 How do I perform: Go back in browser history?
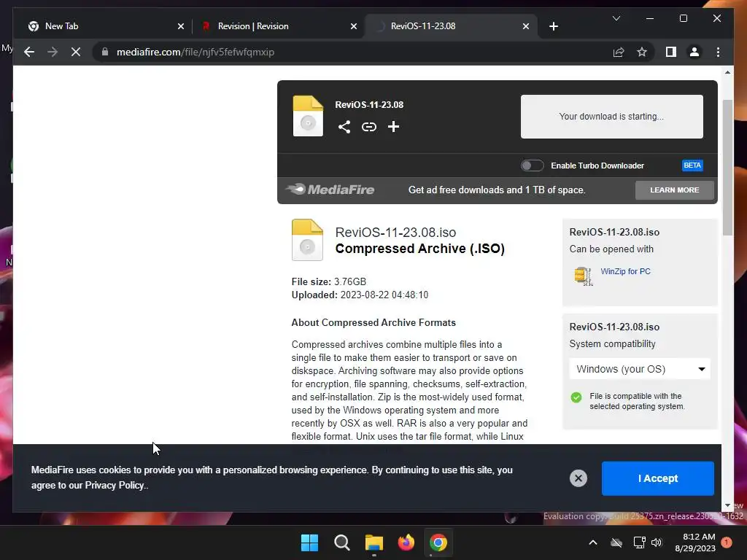[29, 52]
